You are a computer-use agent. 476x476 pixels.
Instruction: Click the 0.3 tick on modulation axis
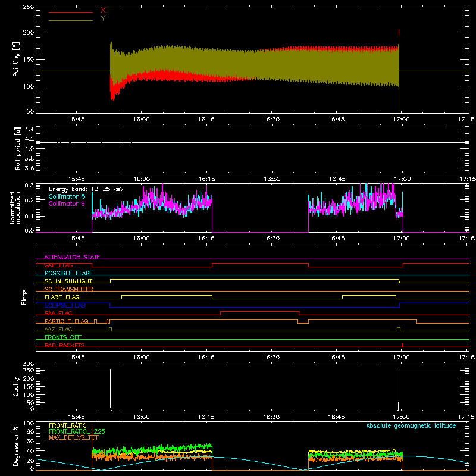point(29,185)
